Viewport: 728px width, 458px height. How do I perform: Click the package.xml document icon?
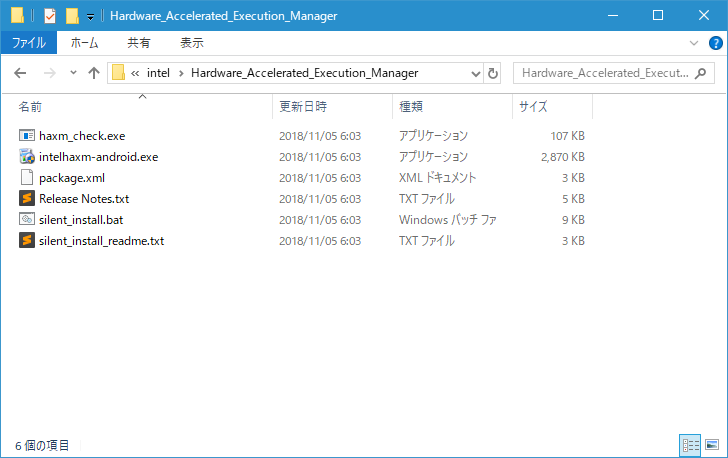pyautogui.click(x=27, y=177)
